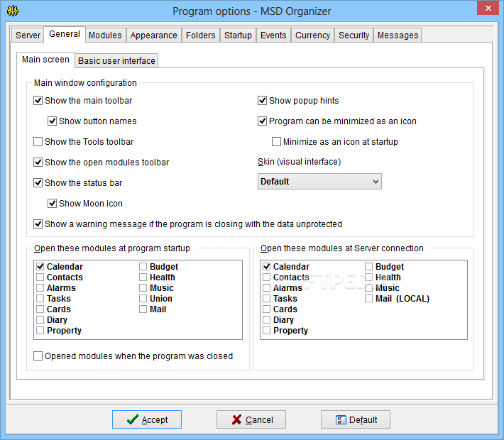Check Music in program startup modules

[143, 287]
